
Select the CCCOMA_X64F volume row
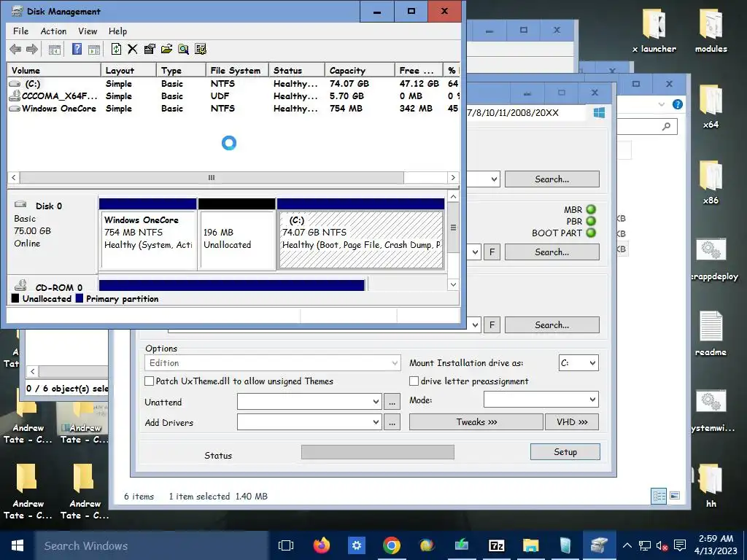[233, 96]
